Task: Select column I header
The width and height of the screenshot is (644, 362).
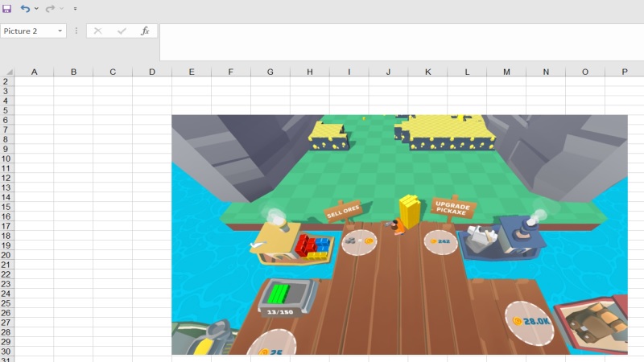Action: tap(349, 72)
